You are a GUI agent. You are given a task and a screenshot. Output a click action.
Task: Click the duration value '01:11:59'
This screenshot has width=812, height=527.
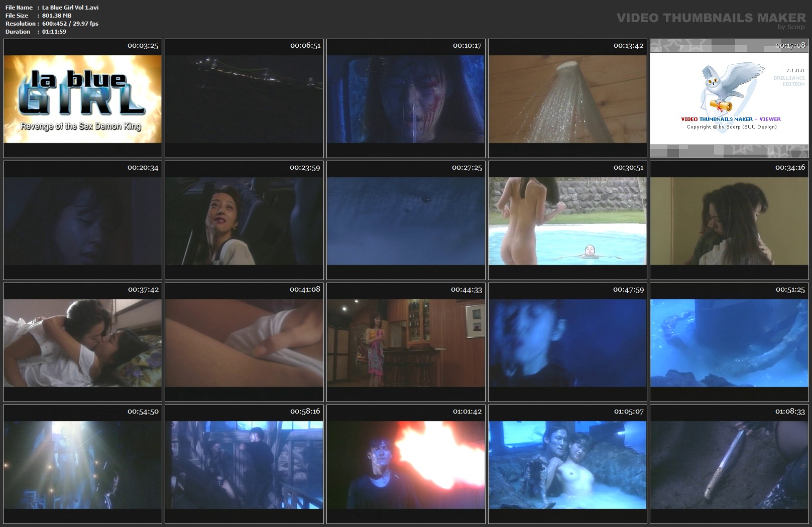point(54,32)
